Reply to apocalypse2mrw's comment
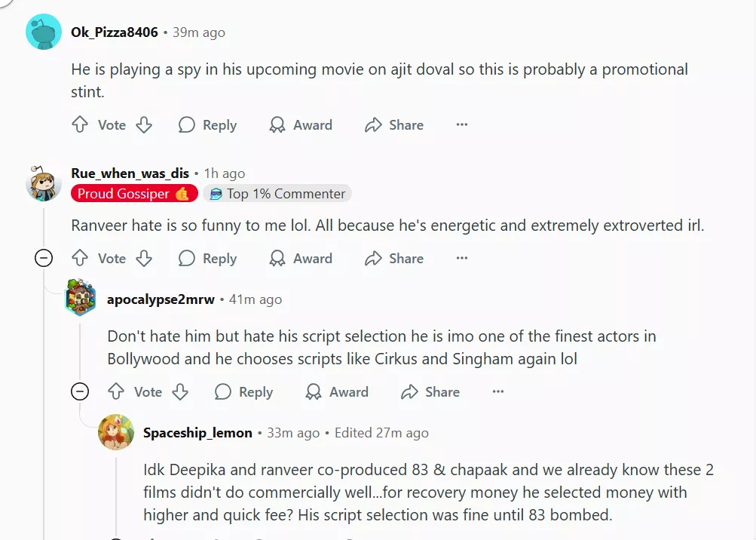Viewport: 756px width, 540px height. (x=243, y=392)
